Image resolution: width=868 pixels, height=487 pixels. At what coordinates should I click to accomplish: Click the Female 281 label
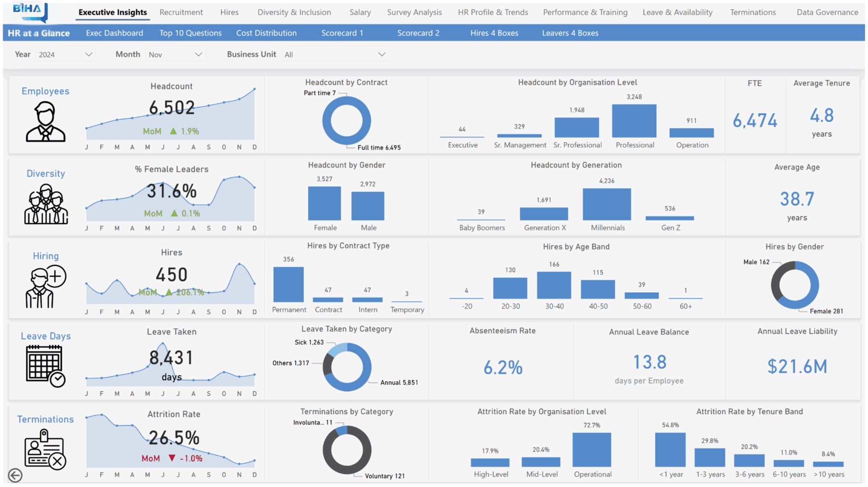click(826, 311)
